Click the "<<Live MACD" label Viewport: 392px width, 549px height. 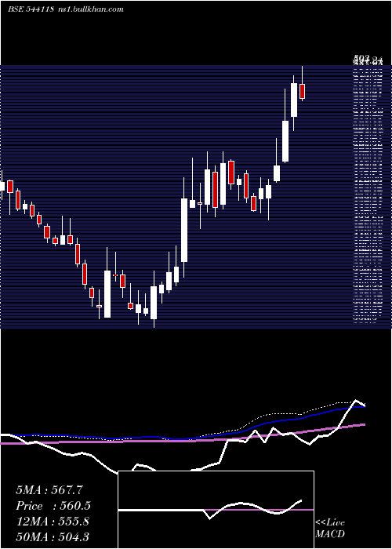330,528
